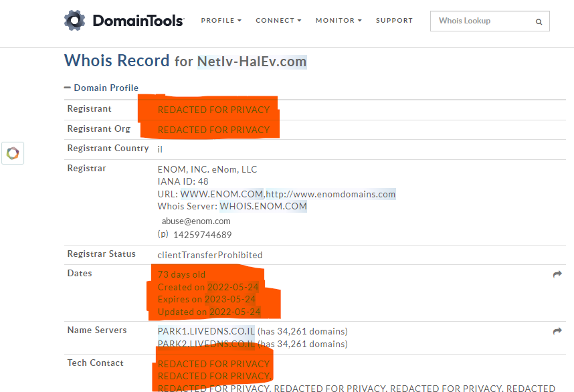
Task: Click the Dates row label
Action: (x=80, y=273)
